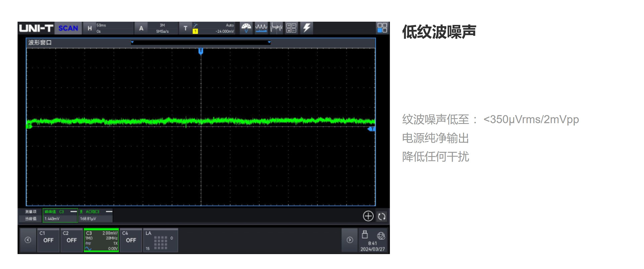Click the -24.000mV trigger level value
This screenshot has height=269, width=644.
point(225,31)
